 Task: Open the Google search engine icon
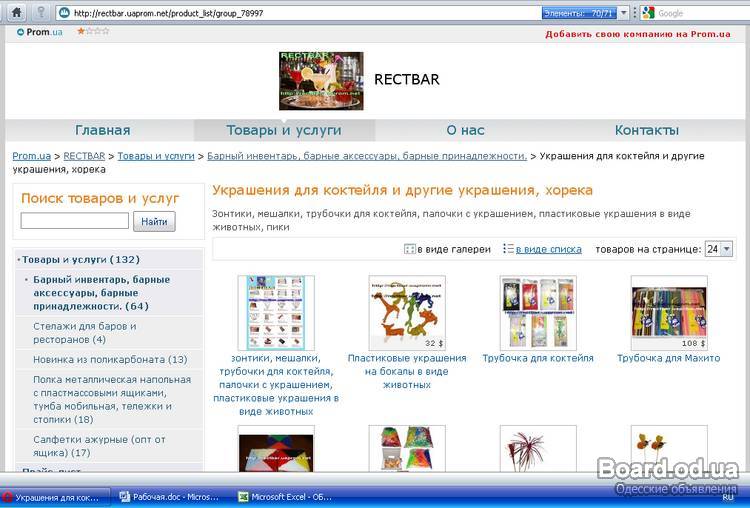pos(648,13)
